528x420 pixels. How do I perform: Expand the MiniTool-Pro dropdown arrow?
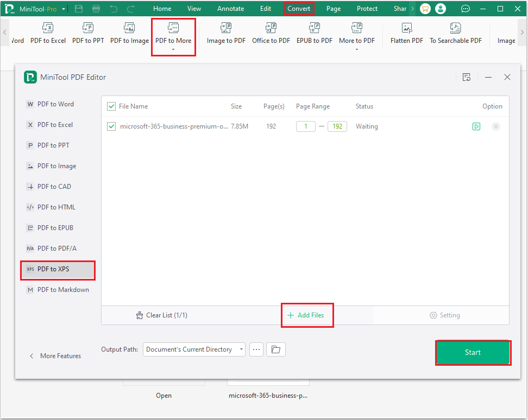(64, 9)
